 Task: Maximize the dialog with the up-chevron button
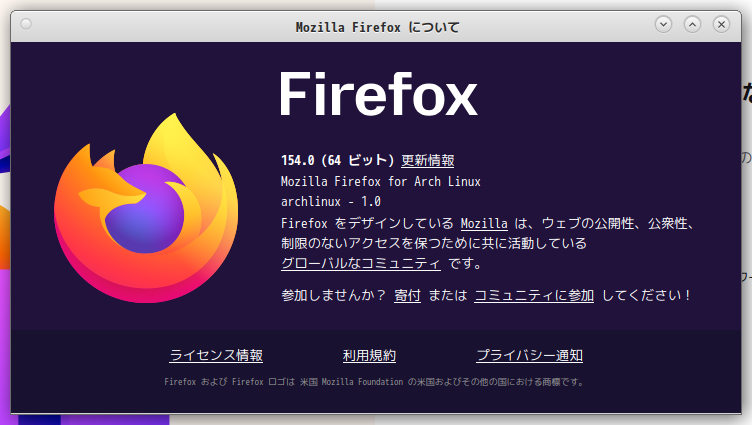click(692, 24)
